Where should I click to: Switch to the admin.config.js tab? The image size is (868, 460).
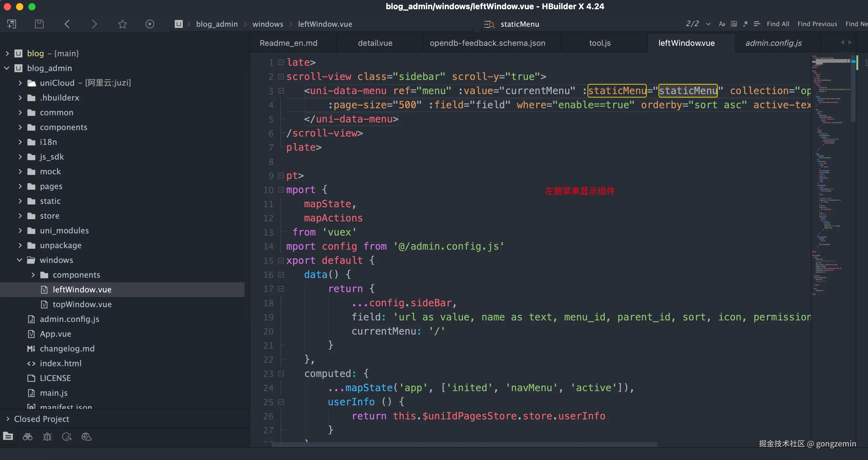(773, 43)
